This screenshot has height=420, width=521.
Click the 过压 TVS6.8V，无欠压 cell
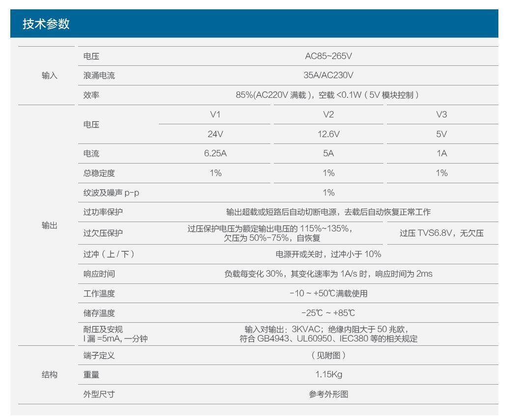[x=441, y=233]
